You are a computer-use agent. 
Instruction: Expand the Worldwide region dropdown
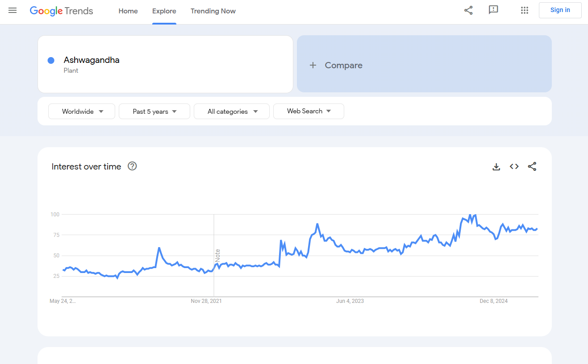82,112
